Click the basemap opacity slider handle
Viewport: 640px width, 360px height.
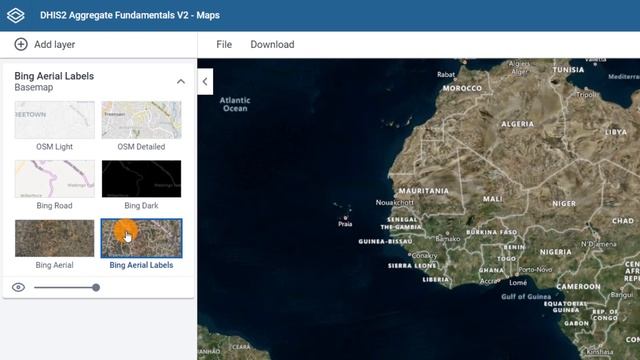tap(96, 287)
